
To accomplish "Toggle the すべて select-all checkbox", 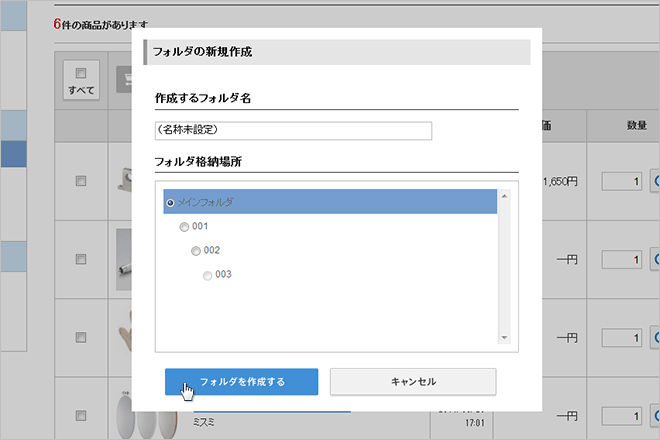I will (x=81, y=73).
